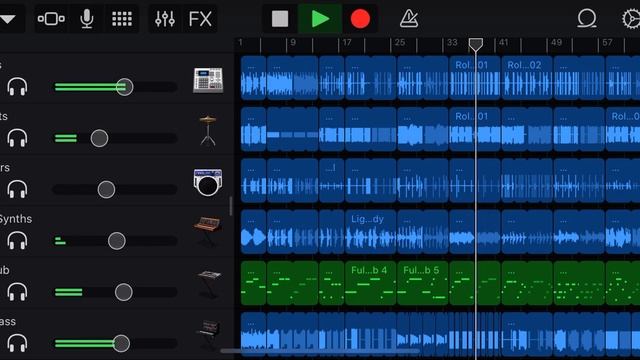Adjust Bass track volume slider knob
Viewport: 640px width, 360px height.
coord(121,343)
